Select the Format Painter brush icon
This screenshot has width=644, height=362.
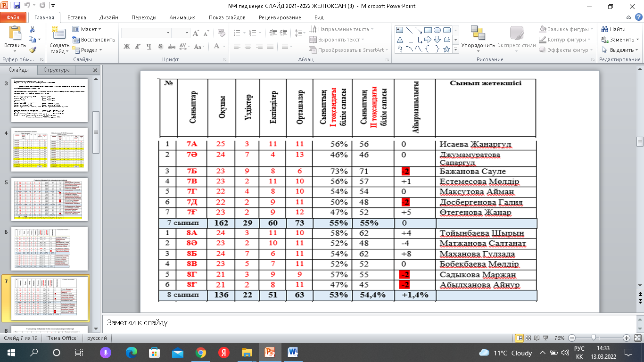click(32, 49)
